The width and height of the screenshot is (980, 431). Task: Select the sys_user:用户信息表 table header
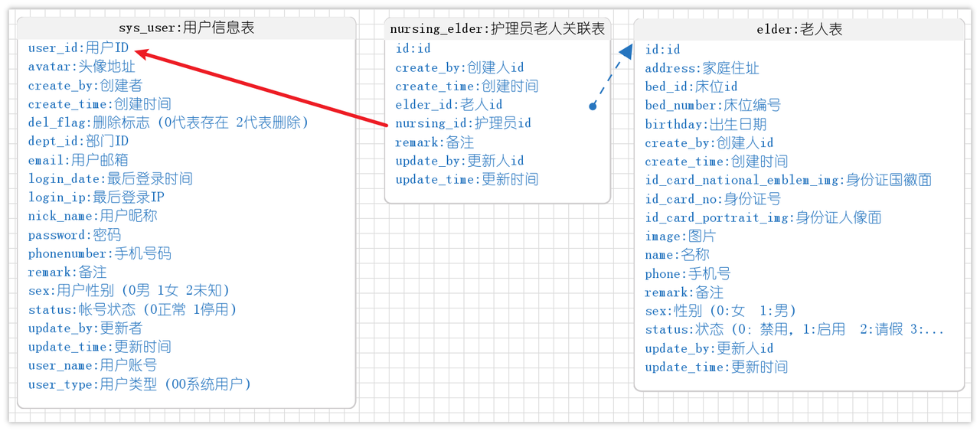click(187, 28)
